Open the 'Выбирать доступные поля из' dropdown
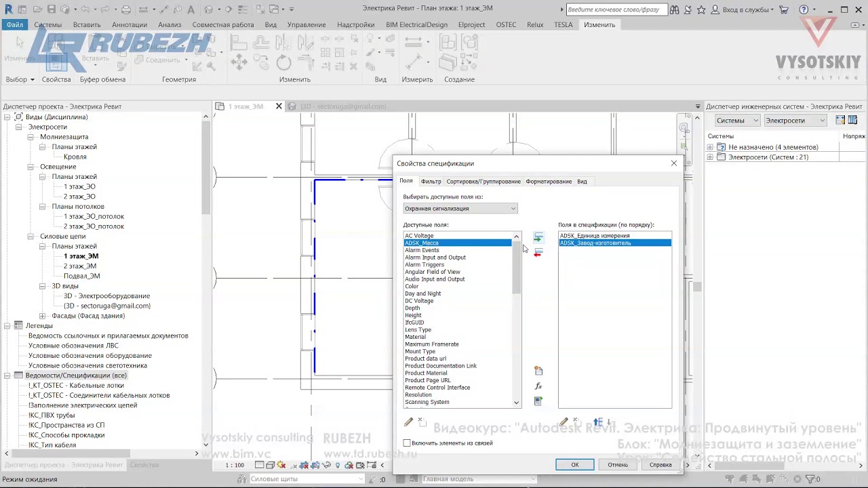The image size is (868, 488). [x=460, y=208]
